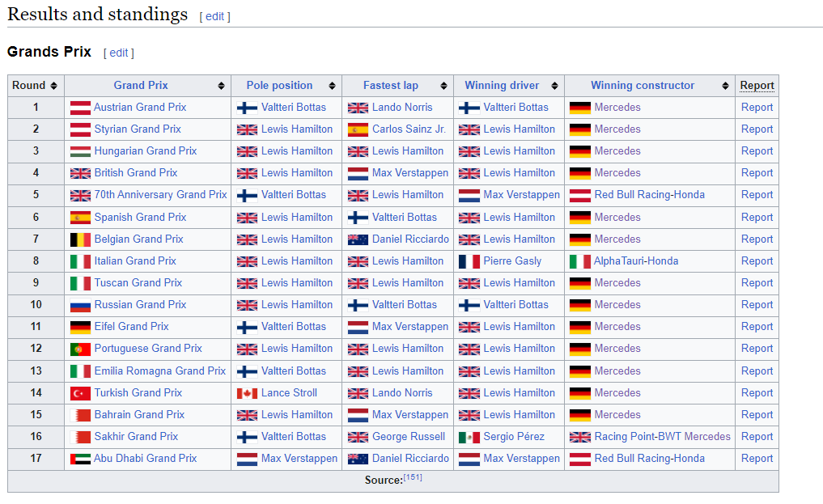Sort by Grand Prix column arrows
823x504 pixels.
[221, 86]
